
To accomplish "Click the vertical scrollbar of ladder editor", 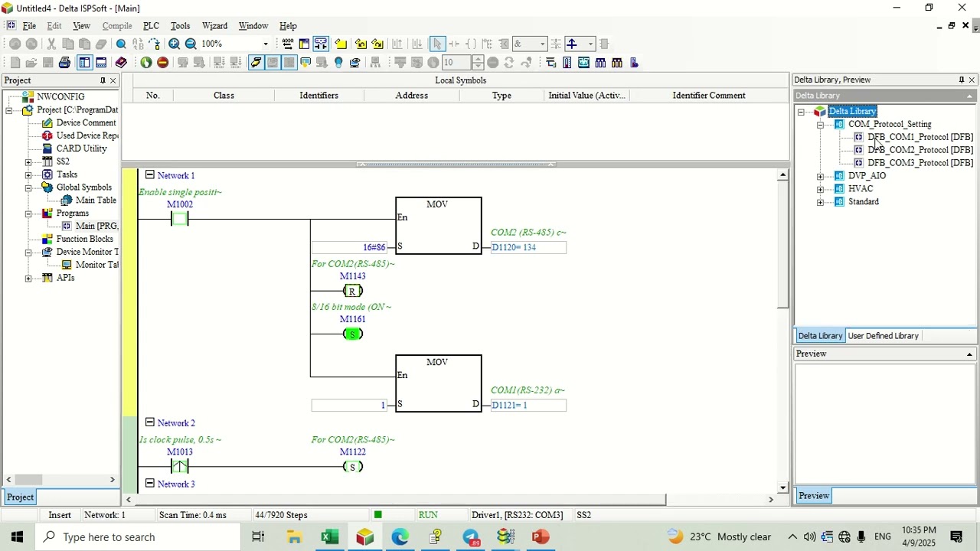I will click(782, 245).
